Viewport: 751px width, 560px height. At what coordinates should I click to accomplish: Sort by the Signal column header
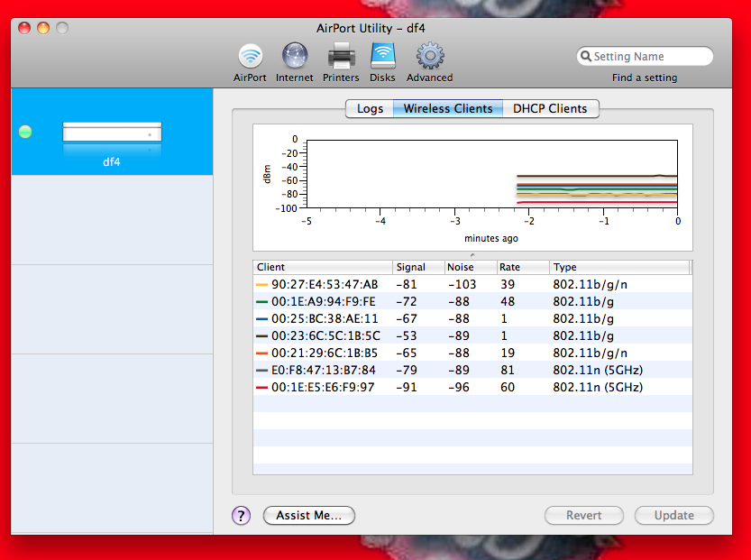(418, 267)
